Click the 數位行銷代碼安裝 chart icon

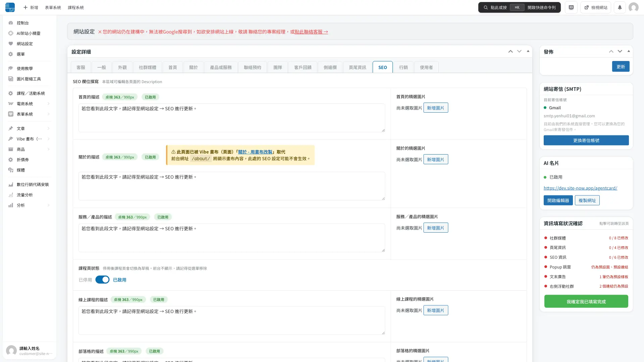(11, 184)
